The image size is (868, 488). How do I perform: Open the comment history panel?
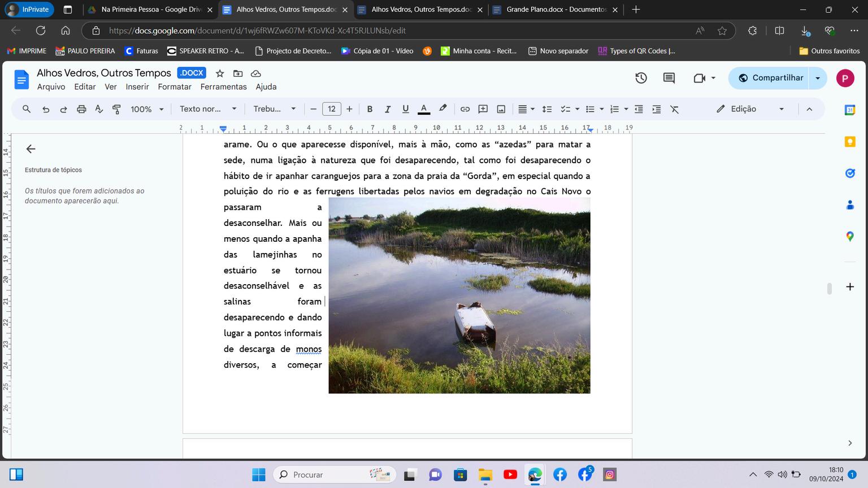click(x=669, y=78)
